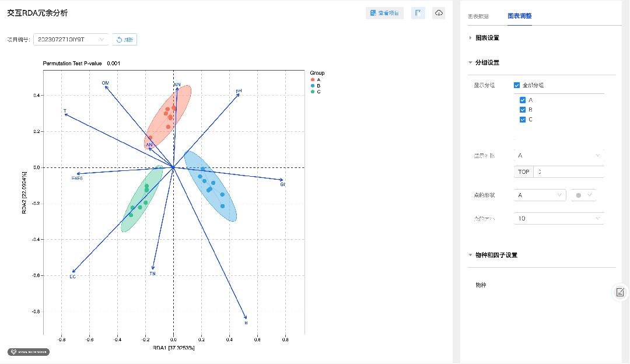Select the 图表调整 chart adjustment tab
Image resolution: width=630 pixels, height=364 pixels.
(x=519, y=16)
